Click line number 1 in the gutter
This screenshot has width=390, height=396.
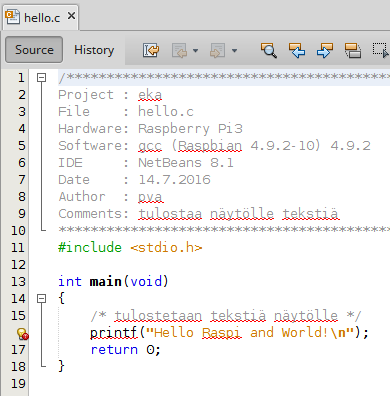click(x=21, y=78)
